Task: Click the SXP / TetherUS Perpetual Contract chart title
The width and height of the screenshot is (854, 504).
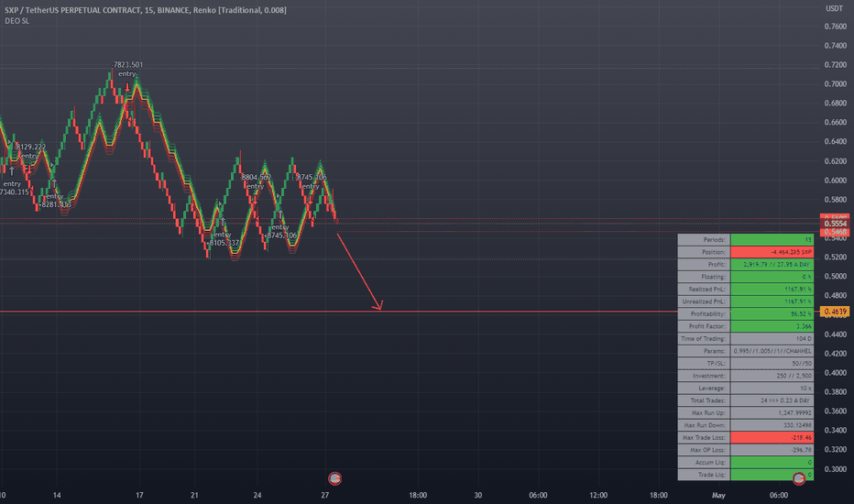Action: [146, 10]
